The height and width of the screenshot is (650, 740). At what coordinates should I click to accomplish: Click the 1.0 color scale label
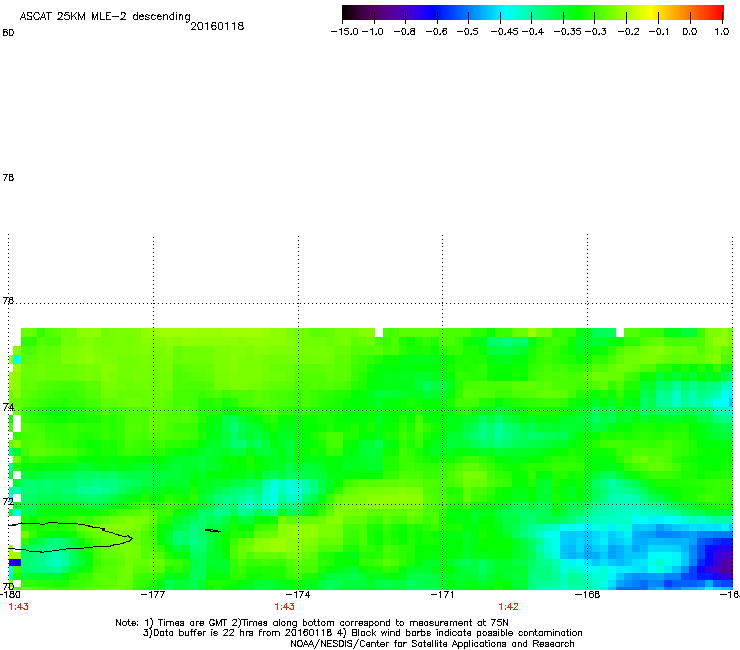(x=722, y=32)
